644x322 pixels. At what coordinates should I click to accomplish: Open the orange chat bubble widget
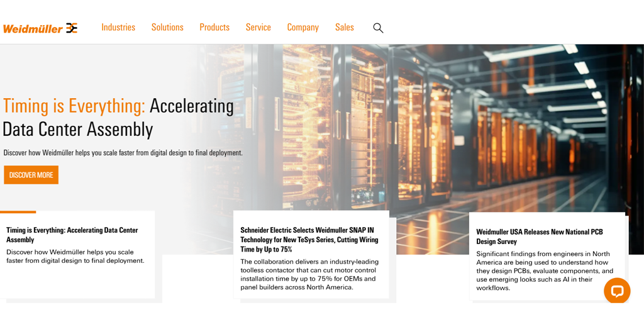[x=617, y=291]
